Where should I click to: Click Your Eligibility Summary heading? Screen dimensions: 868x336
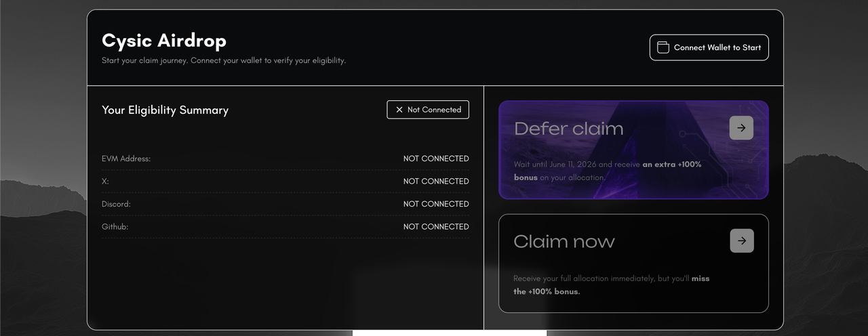point(165,110)
